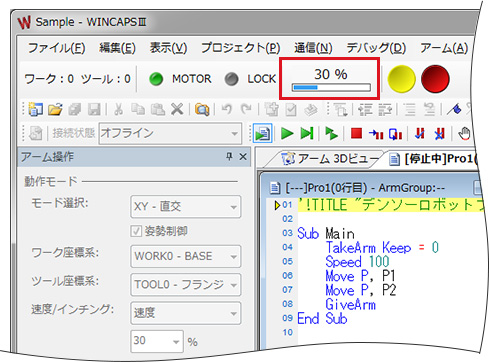
Task: Open the 速度 speed/inching dropdown
Action: 186,313
